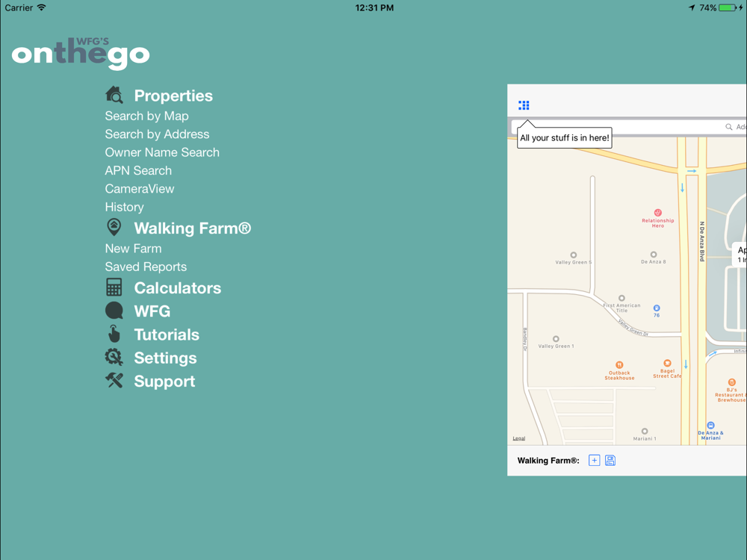Start a New Farm

134,249
